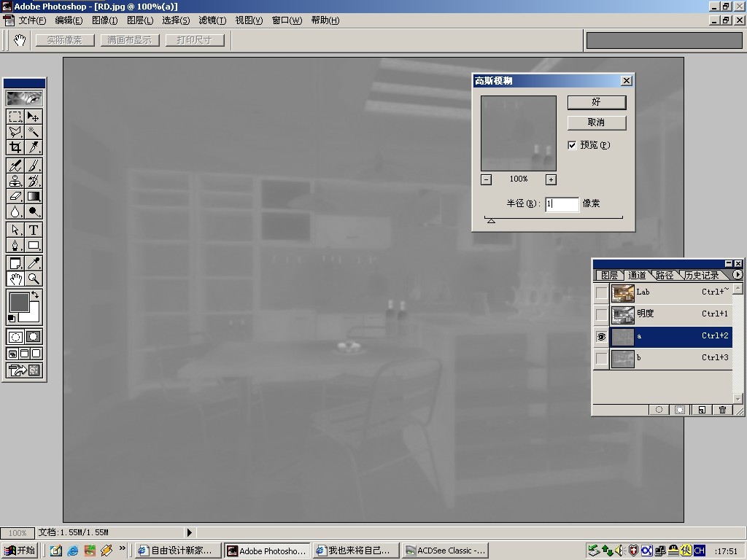Select the Blur tool

click(x=15, y=211)
